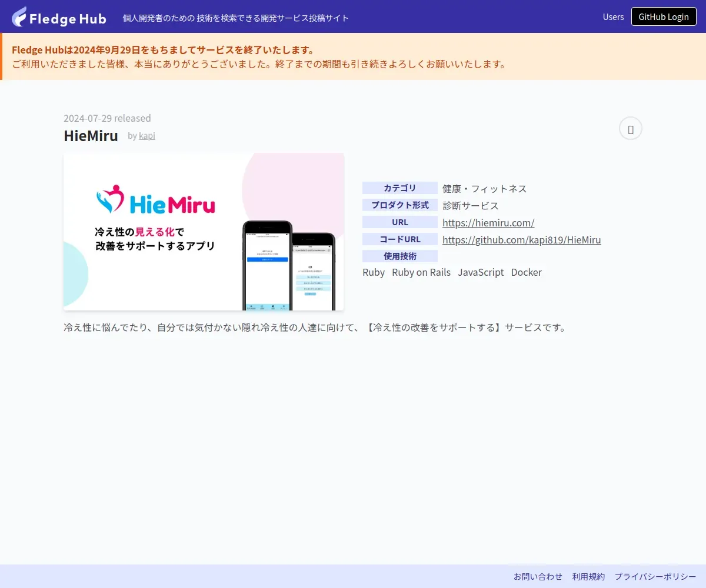Select the JavaScript technology tag
706x588 pixels.
coord(481,272)
